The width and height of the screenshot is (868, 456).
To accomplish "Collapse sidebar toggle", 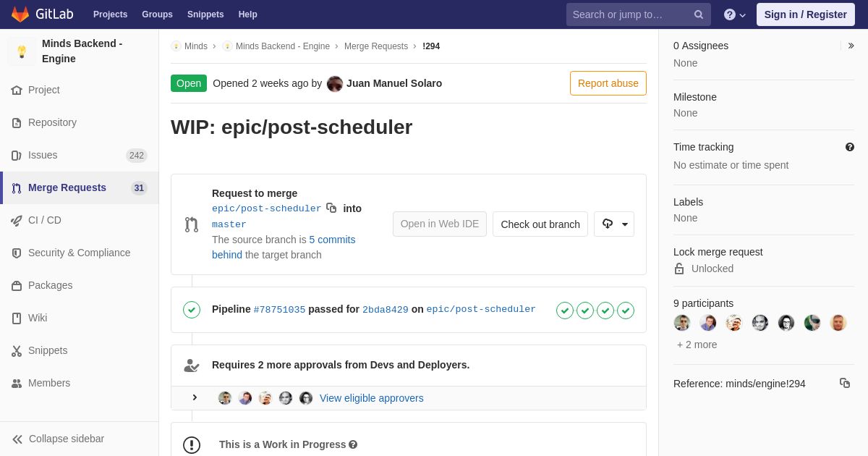I will (80, 439).
